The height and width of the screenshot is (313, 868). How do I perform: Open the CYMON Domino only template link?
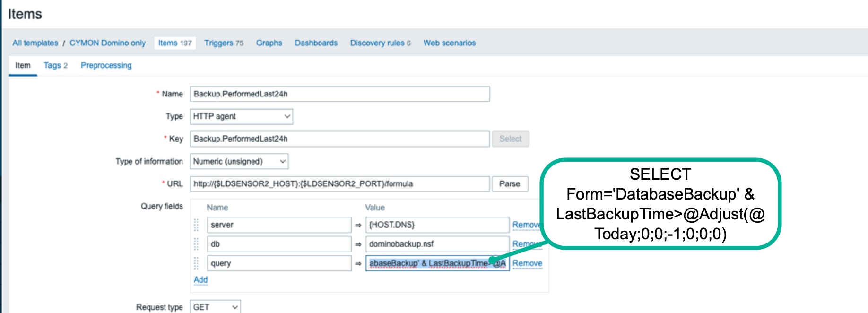coord(107,43)
